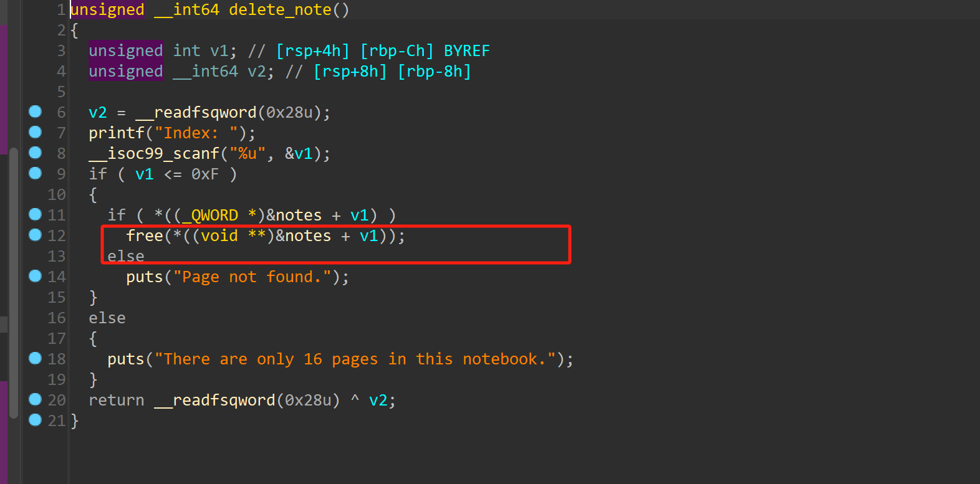The height and width of the screenshot is (484, 980).
Task: Click __readfsqword call on line 6
Action: [196, 113]
